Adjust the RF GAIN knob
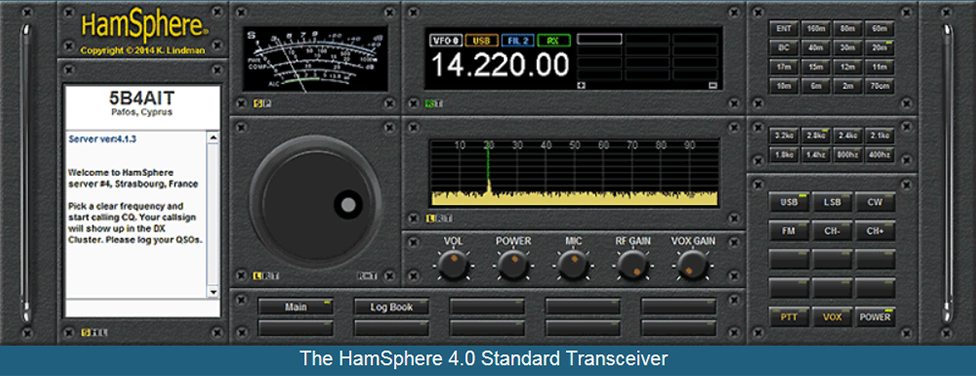 pos(633,265)
